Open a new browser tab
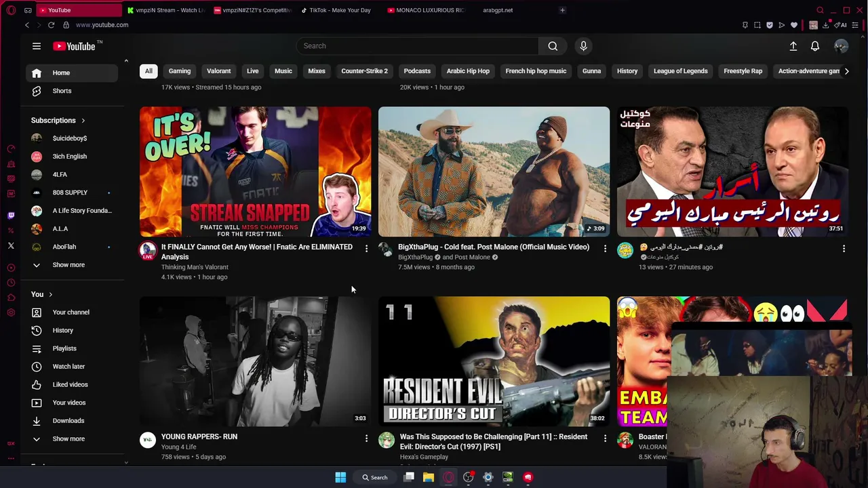Image resolution: width=868 pixels, height=488 pixels. 562,10
